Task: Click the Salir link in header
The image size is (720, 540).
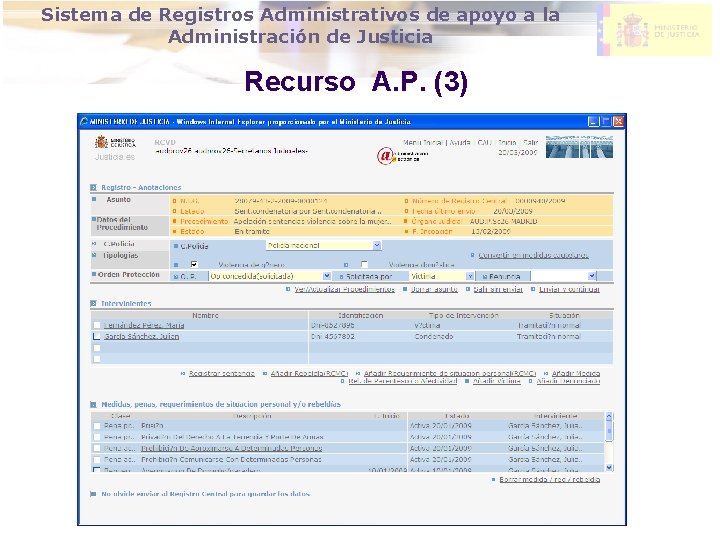Action: pos(530,142)
